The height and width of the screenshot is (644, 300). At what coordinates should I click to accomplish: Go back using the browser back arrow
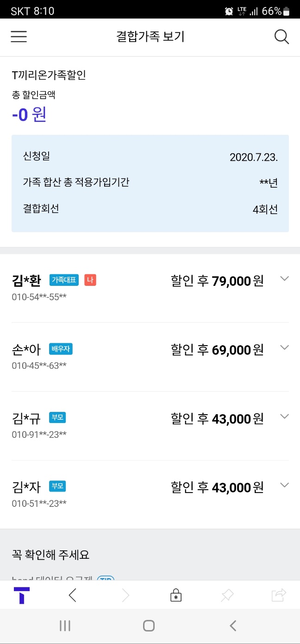pyautogui.click(x=72, y=595)
